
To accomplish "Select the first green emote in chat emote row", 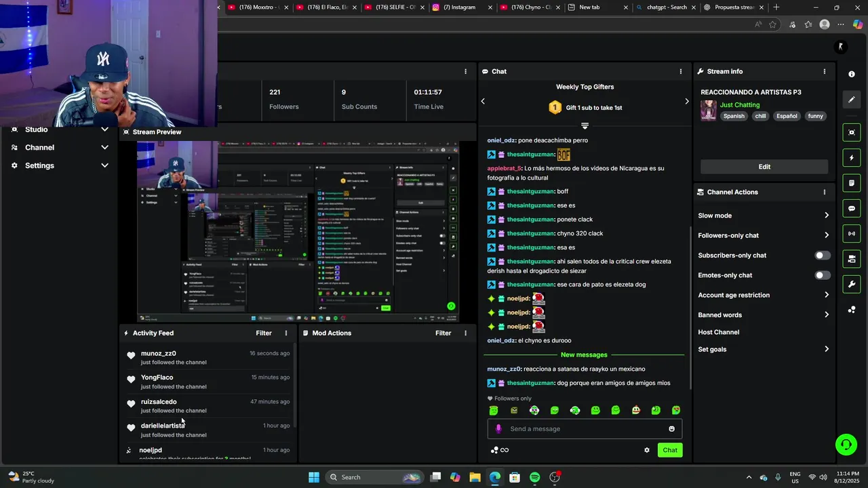I will pos(494,410).
